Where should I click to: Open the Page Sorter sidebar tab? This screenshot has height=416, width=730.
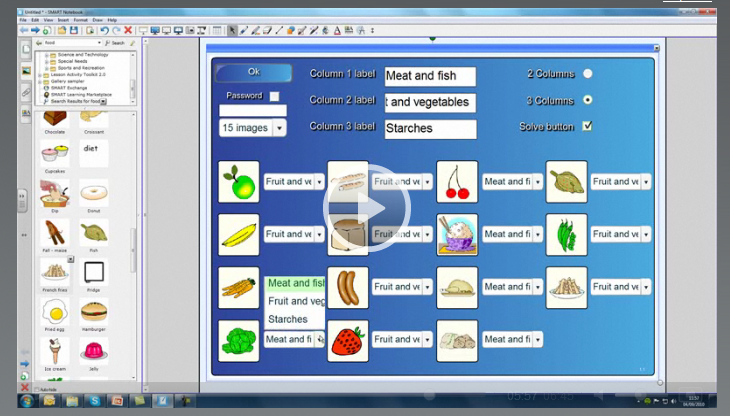pos(26,49)
